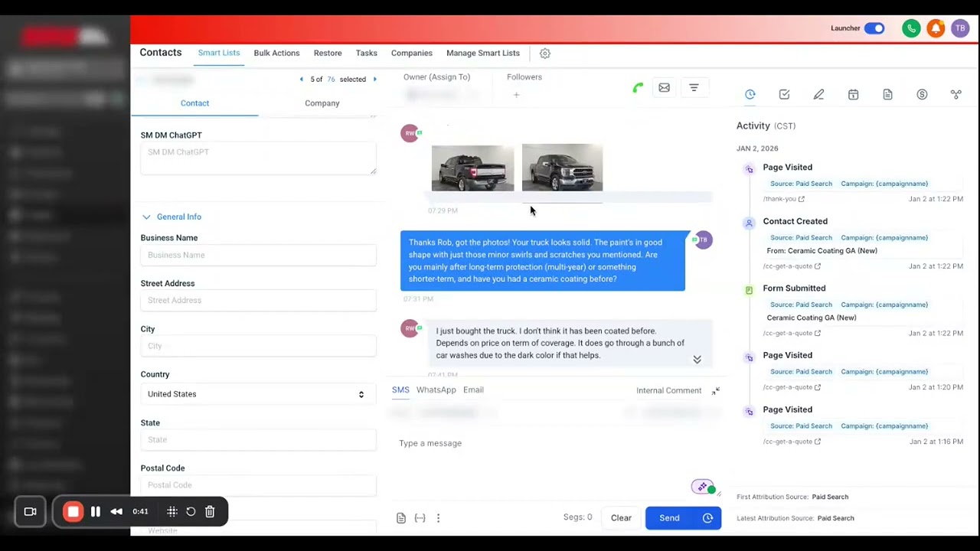Click the Clear button
The width and height of the screenshot is (980, 551).
tap(621, 518)
